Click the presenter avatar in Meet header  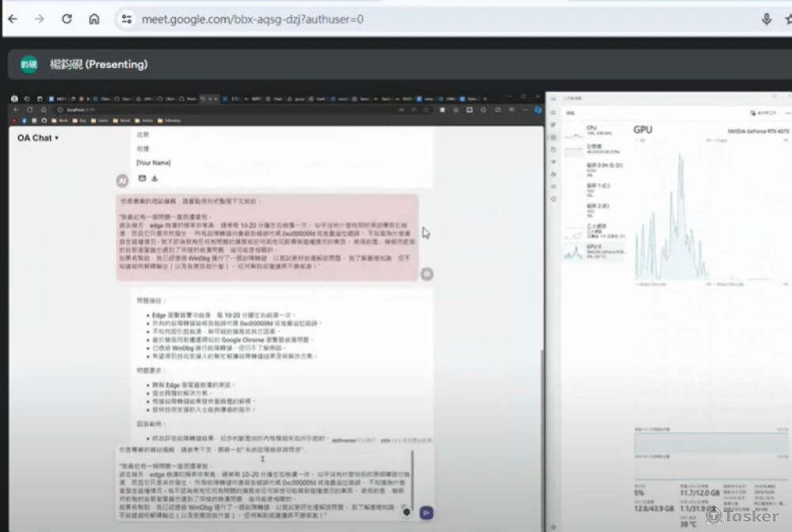coord(29,64)
